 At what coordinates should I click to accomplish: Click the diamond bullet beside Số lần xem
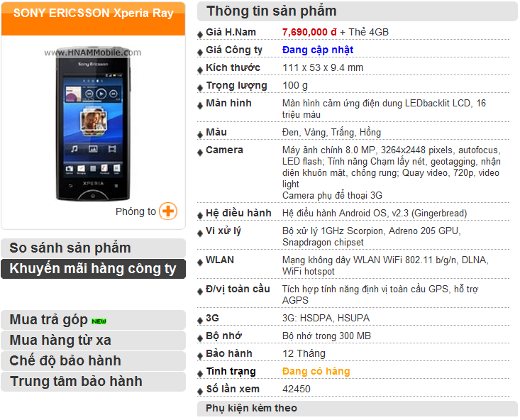click(200, 392)
